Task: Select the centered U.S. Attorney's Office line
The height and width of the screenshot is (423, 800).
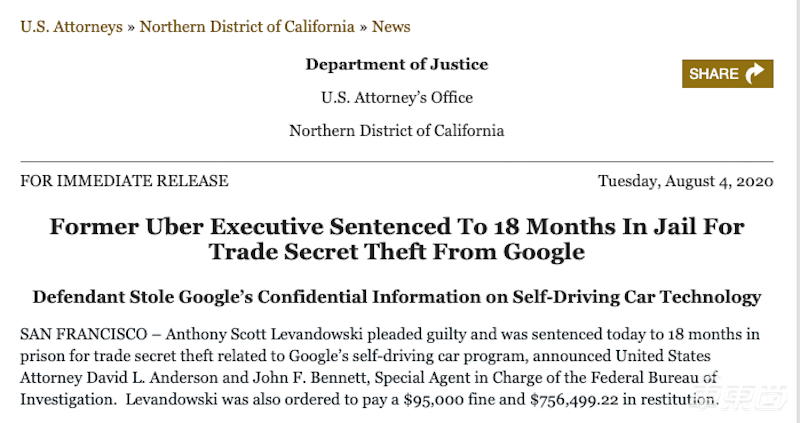Action: (x=397, y=98)
